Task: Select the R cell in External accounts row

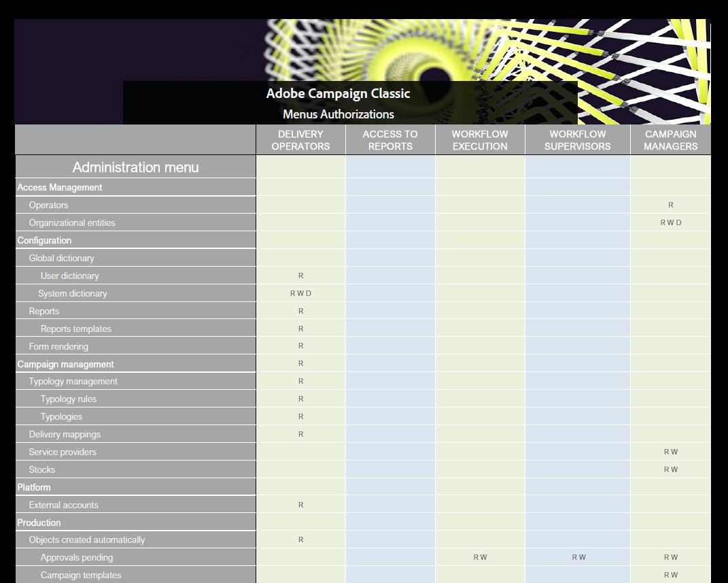Action: pyautogui.click(x=301, y=505)
